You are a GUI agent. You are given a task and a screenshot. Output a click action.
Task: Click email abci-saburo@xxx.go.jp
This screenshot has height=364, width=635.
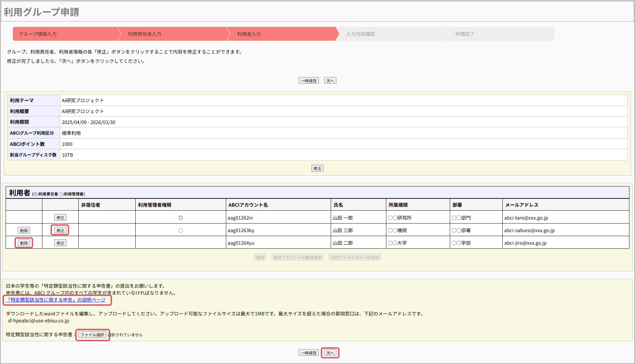click(529, 230)
